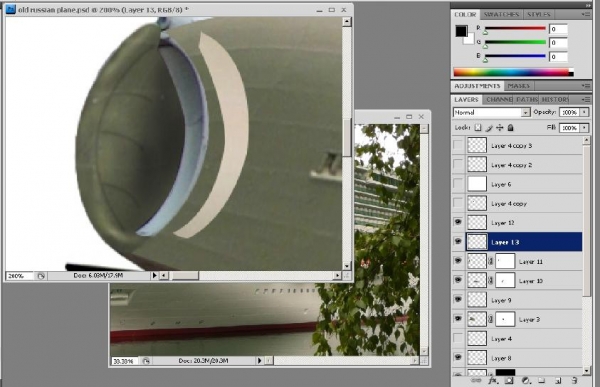Image resolution: width=600 pixels, height=387 pixels.
Task: Hide Layer 12 with its eye icon
Action: pyautogui.click(x=458, y=222)
